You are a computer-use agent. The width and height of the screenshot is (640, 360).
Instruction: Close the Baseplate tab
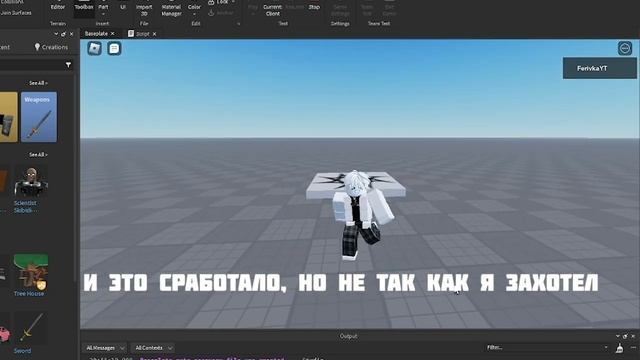113,33
